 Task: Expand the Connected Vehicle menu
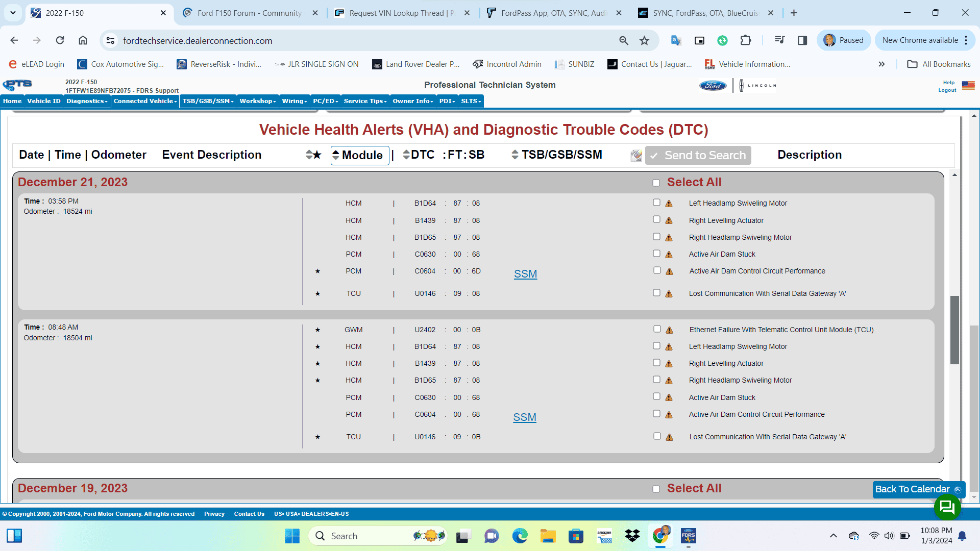click(145, 101)
